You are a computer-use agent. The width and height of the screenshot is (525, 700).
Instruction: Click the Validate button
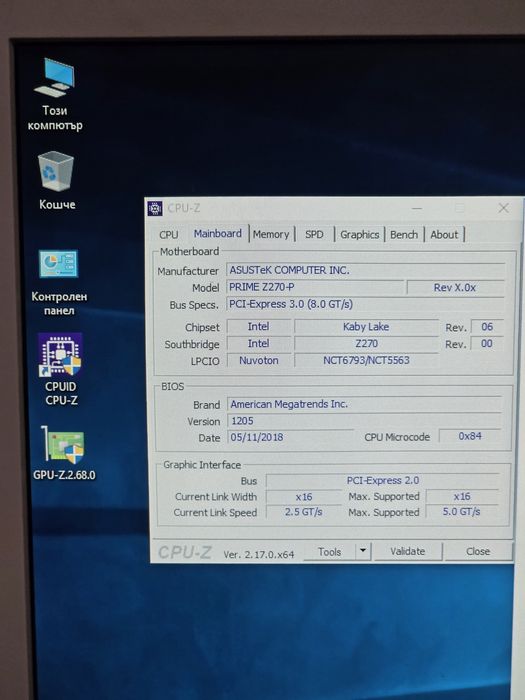[x=408, y=551]
